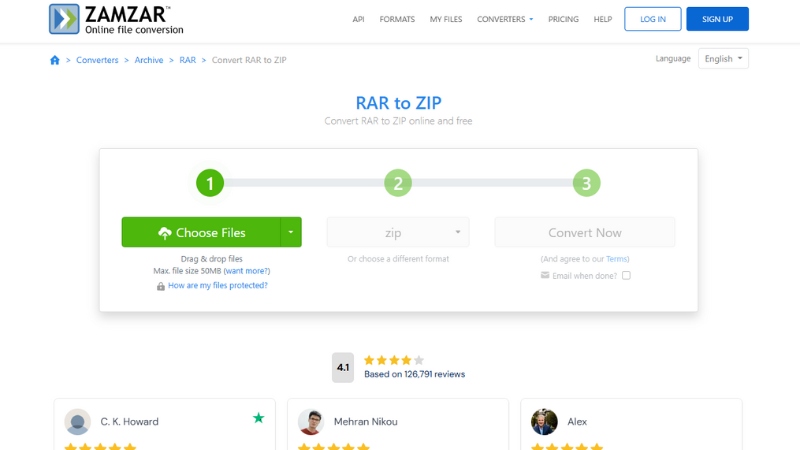This screenshot has height=450, width=800.
Task: Click the padlock file protection icon
Action: [160, 286]
